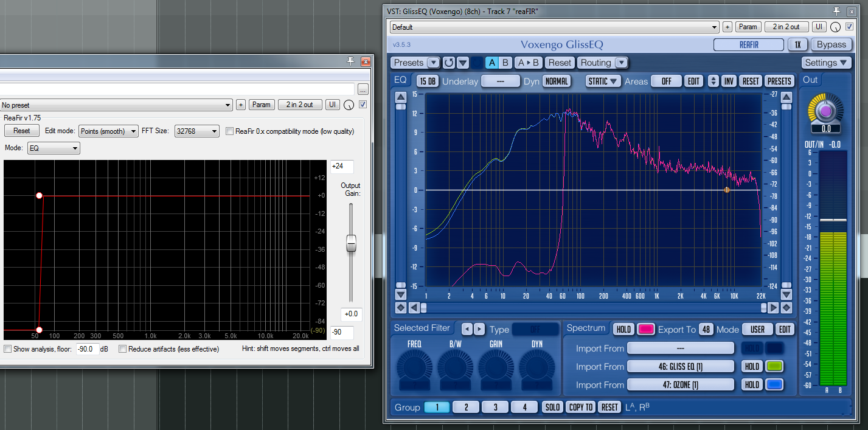Open the FFT Size 32768 dropdown
The width and height of the screenshot is (868, 430).
click(196, 131)
